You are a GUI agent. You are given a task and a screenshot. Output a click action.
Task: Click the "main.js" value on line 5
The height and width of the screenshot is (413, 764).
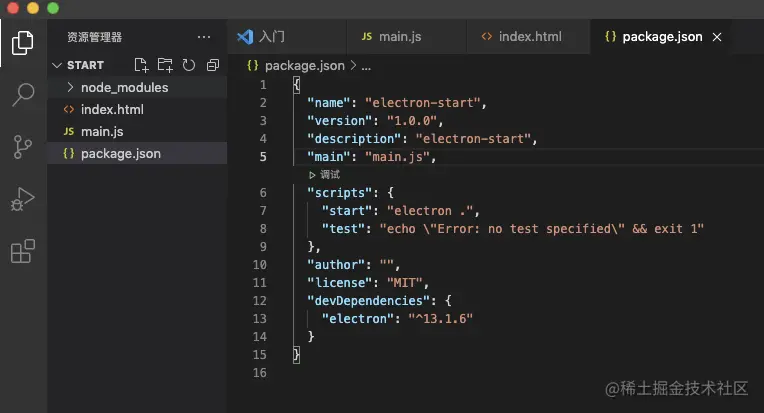click(x=398, y=157)
